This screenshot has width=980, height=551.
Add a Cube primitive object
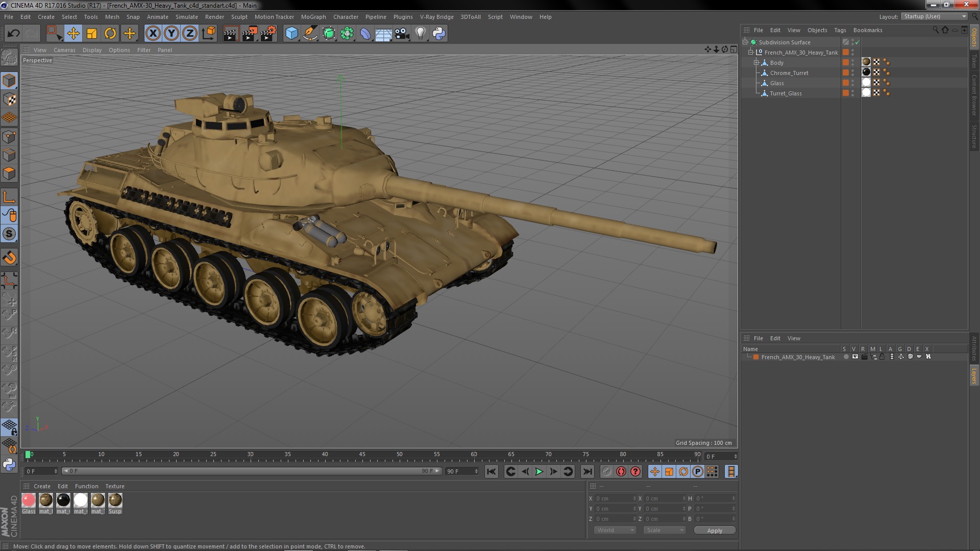[291, 34]
